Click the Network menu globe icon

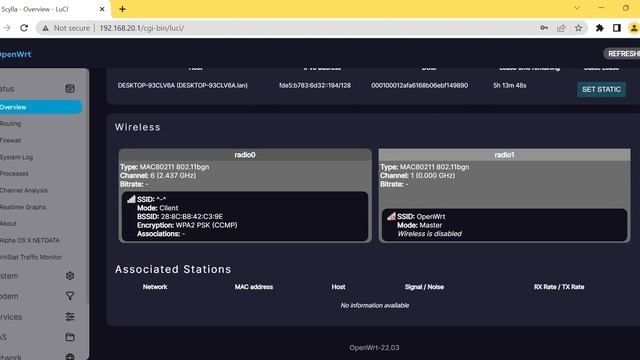coord(70,356)
